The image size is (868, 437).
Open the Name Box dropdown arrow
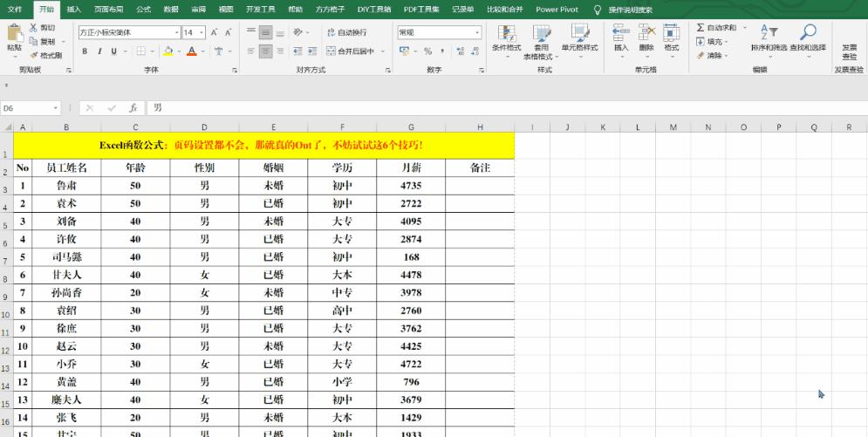pos(57,108)
